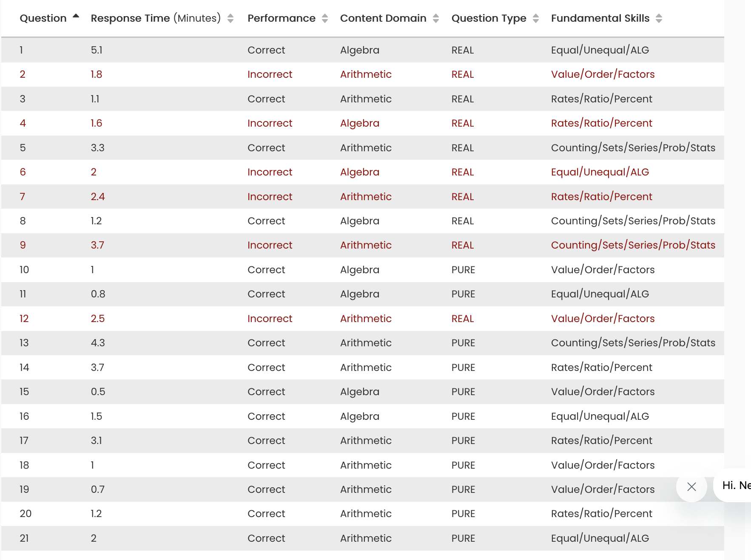Close the chat popup with X
This screenshot has height=560, width=751.
pos(691,486)
